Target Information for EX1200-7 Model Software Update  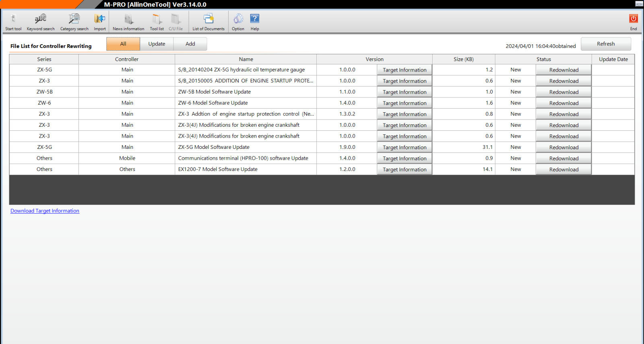point(405,169)
